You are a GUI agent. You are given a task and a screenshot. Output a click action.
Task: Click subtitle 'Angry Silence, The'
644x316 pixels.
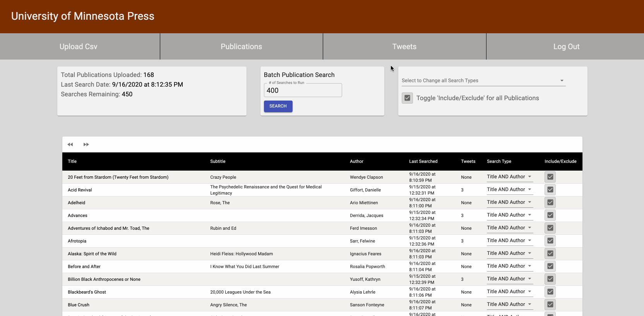tap(228, 305)
